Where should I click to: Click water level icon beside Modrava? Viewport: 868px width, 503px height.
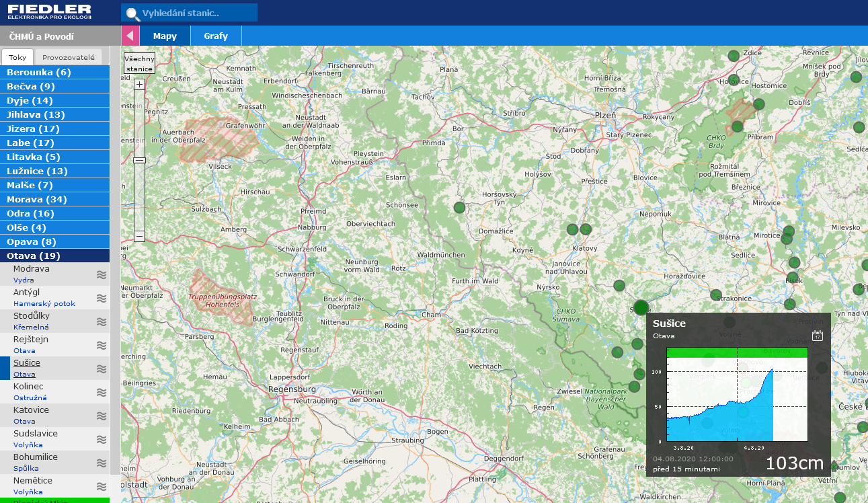click(x=102, y=274)
